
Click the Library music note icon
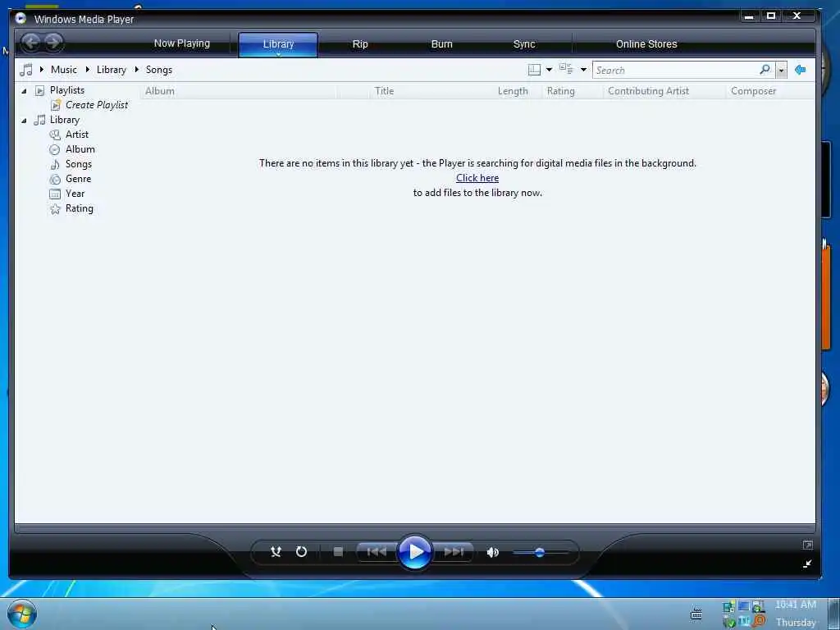coord(39,120)
